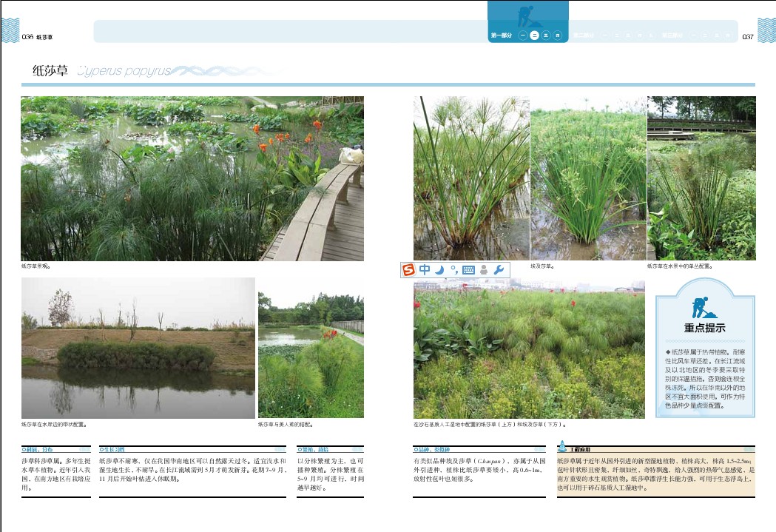
Task: Toggle Chinese/English mode in Sogou bar
Action: click(425, 270)
